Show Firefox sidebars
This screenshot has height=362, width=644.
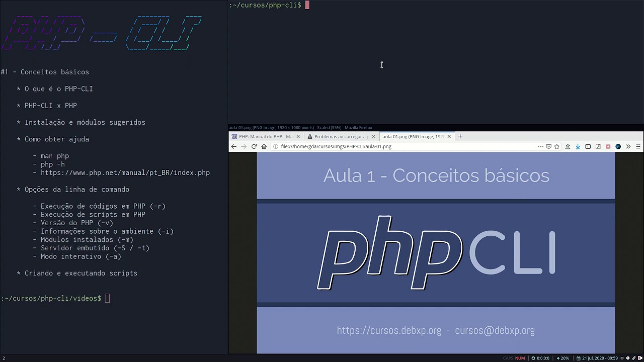pos(588,146)
